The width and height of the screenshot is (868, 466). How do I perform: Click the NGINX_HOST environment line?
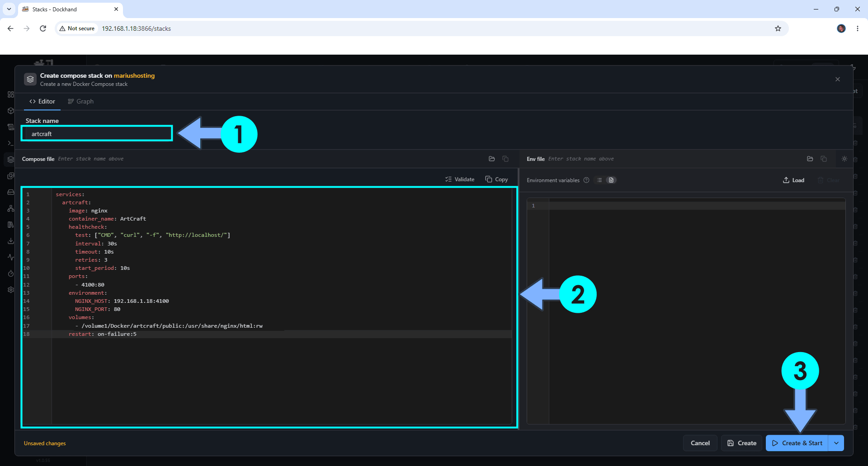122,301
